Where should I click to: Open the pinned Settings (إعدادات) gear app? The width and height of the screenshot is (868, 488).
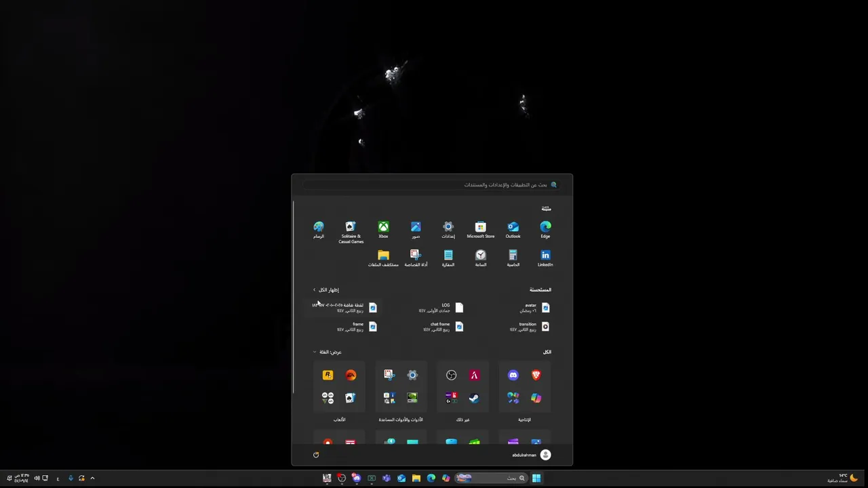(448, 230)
